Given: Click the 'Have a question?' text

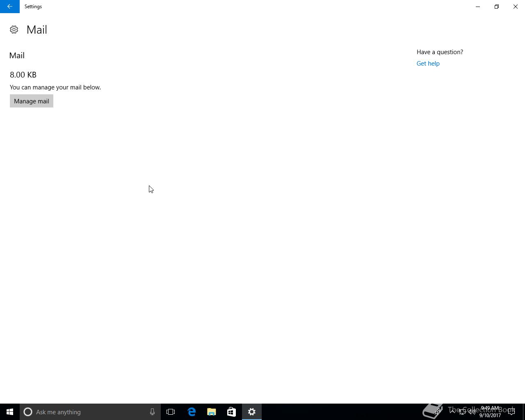Looking at the screenshot, I should [440, 52].
